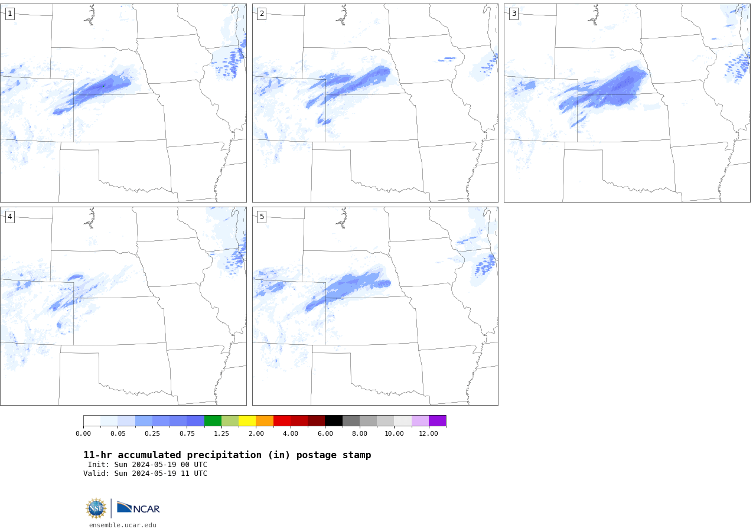
Task: Click the Valid: Sun 2024-05-19 11 UTC line
Action: click(x=145, y=474)
